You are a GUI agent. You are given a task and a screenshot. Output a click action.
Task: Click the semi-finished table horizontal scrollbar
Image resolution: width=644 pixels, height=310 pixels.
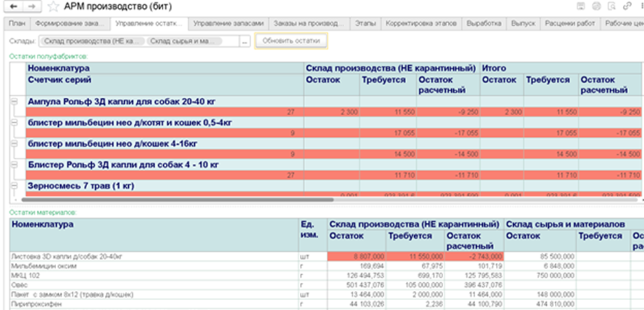(x=178, y=200)
